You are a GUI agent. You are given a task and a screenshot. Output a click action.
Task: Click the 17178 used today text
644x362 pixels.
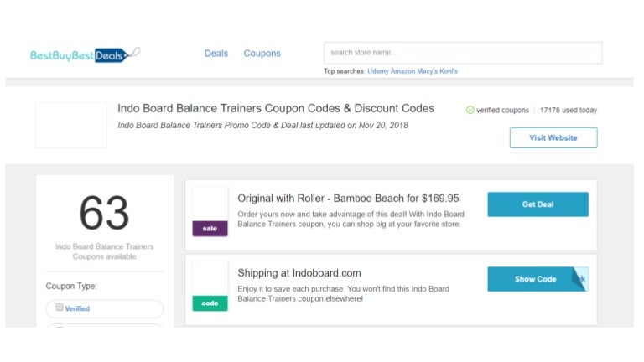click(x=569, y=110)
